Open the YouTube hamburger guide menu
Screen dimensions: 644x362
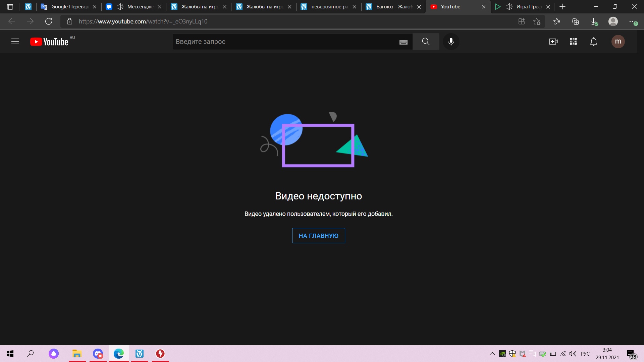(15, 42)
